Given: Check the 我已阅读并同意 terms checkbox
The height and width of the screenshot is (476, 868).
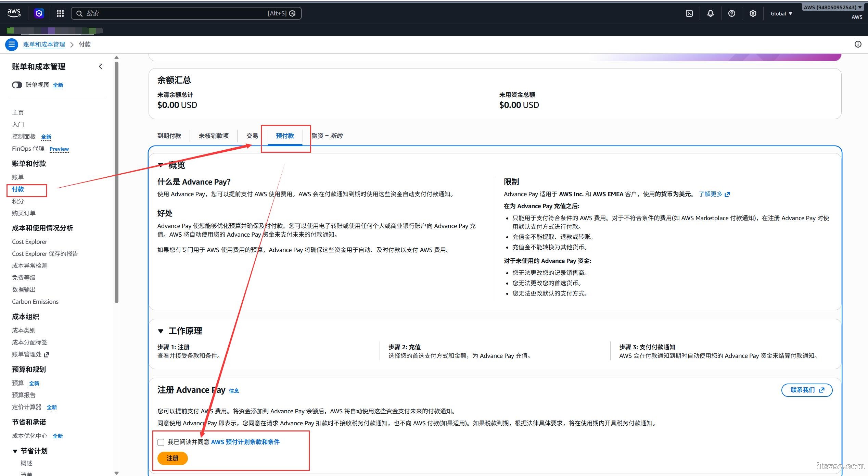Looking at the screenshot, I should coord(161,442).
